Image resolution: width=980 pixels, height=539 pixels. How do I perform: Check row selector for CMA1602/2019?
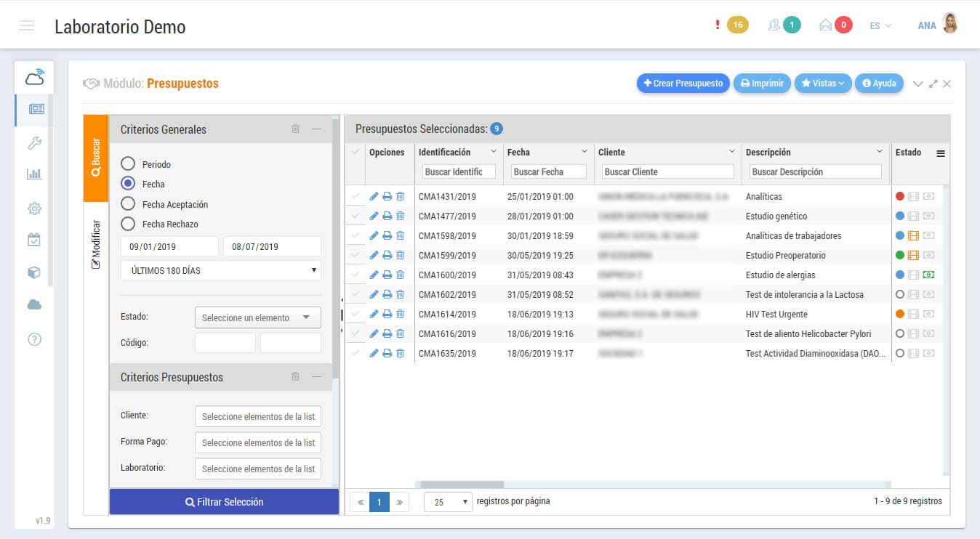coord(355,294)
